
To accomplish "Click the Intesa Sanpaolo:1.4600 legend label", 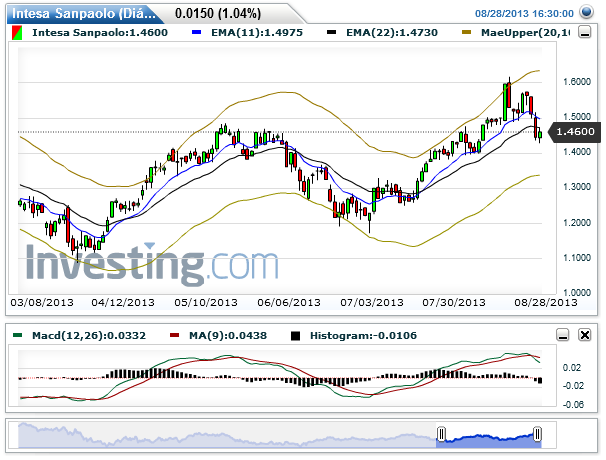I will (100, 32).
